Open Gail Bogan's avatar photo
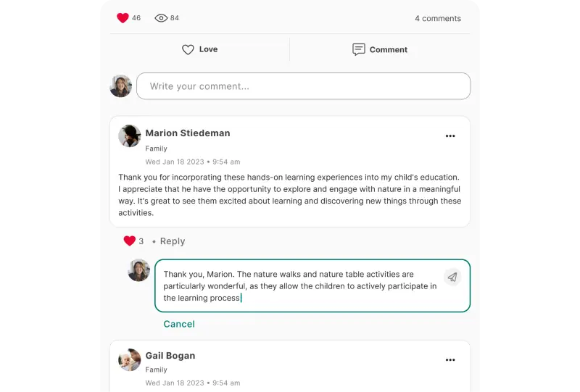 pyautogui.click(x=130, y=359)
